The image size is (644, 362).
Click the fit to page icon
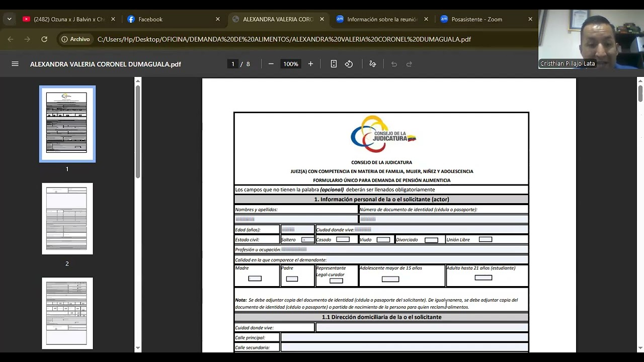point(334,64)
